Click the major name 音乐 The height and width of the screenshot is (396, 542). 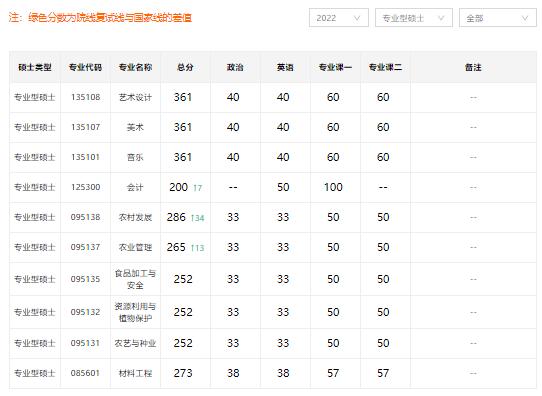coord(135,158)
